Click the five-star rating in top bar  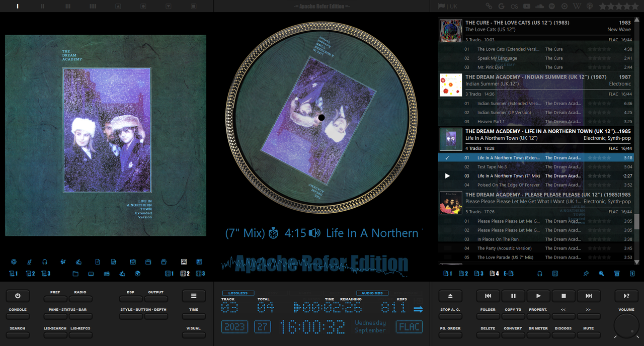point(618,6)
